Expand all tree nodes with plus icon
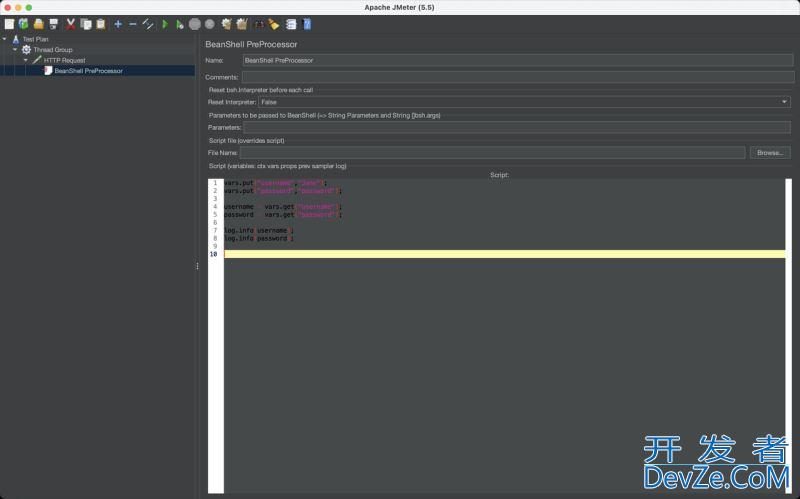This screenshot has width=800, height=499. click(118, 24)
